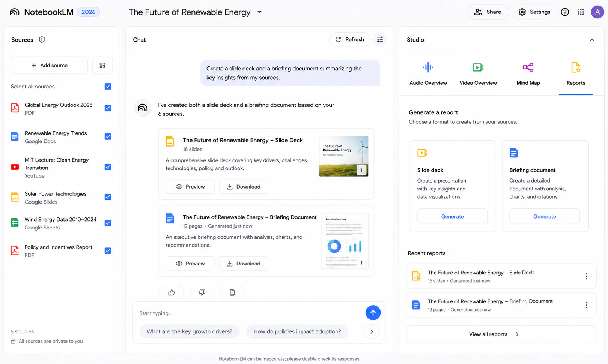This screenshot has height=364, width=608.
Task: Uncheck Solar Power Technologies source
Action: click(108, 197)
